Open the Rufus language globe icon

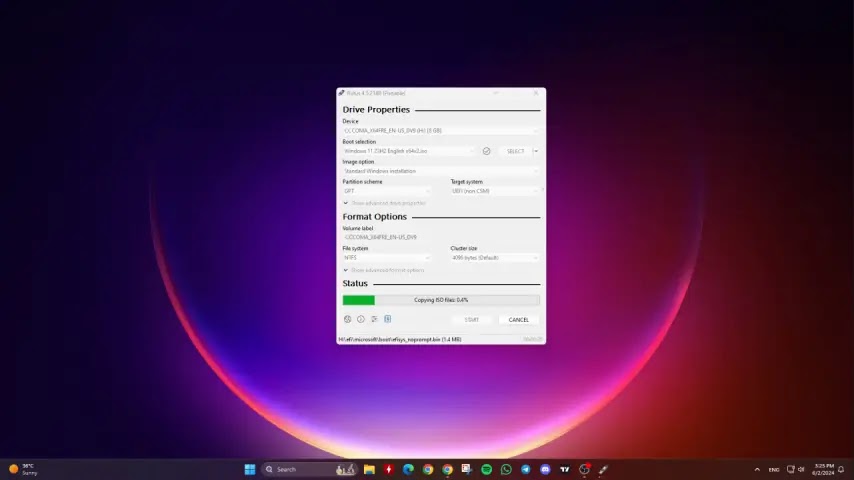347,319
